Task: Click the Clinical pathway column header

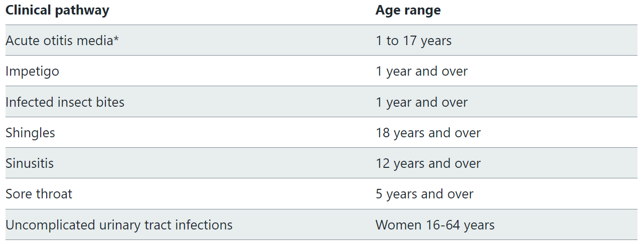Action: pyautogui.click(x=57, y=11)
